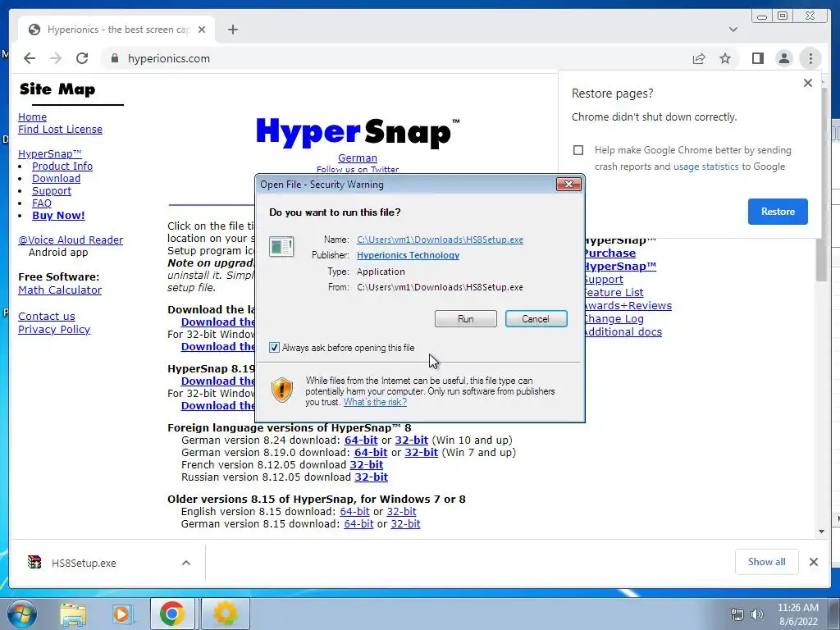Viewport: 840px width, 630px height.
Task: Expand the HS8Setup.exe download options chevron
Action: 186,563
